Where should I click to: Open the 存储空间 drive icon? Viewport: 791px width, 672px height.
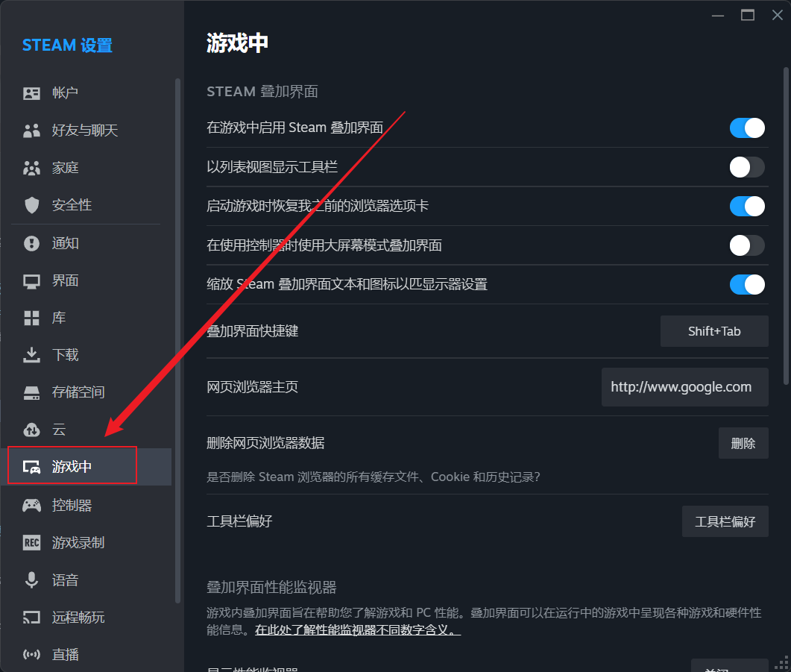click(x=31, y=392)
